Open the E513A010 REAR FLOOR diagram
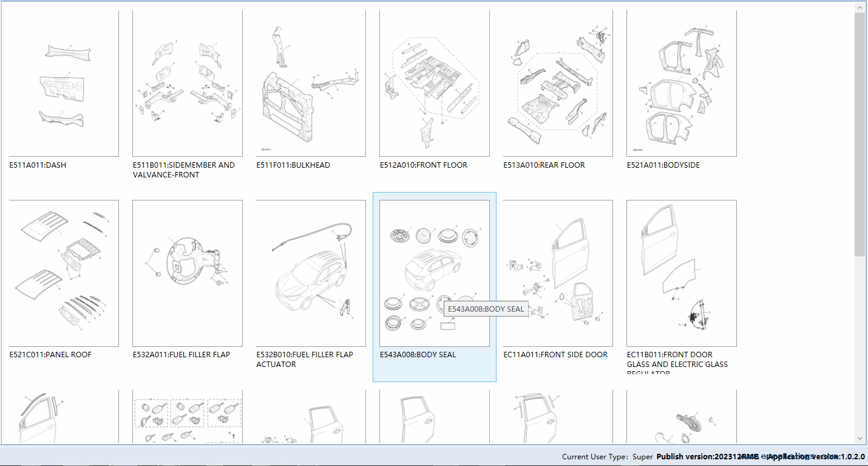This screenshot has width=868, height=466. (x=558, y=83)
